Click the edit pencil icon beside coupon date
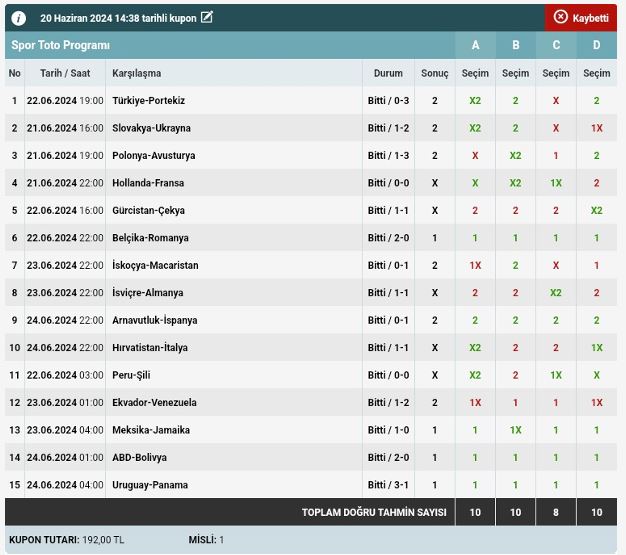The image size is (626, 555). pyautogui.click(x=207, y=17)
